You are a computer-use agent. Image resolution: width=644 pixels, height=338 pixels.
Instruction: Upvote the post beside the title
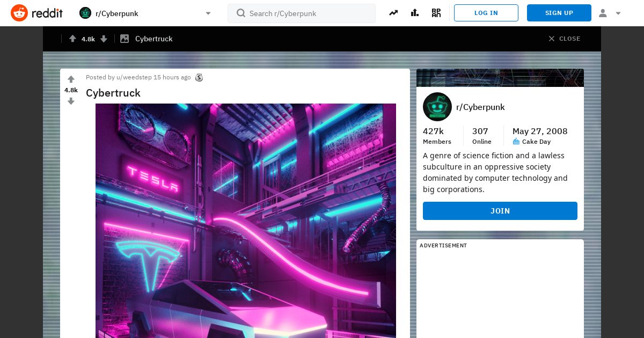point(71,79)
